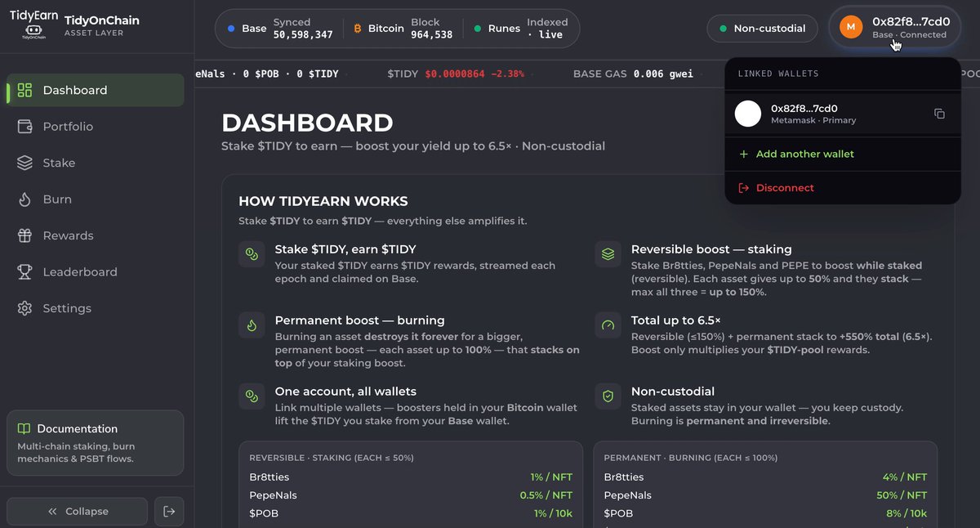The height and width of the screenshot is (528, 980).
Task: Click the icon beside "Reversible boost — staking"
Action: pos(608,254)
